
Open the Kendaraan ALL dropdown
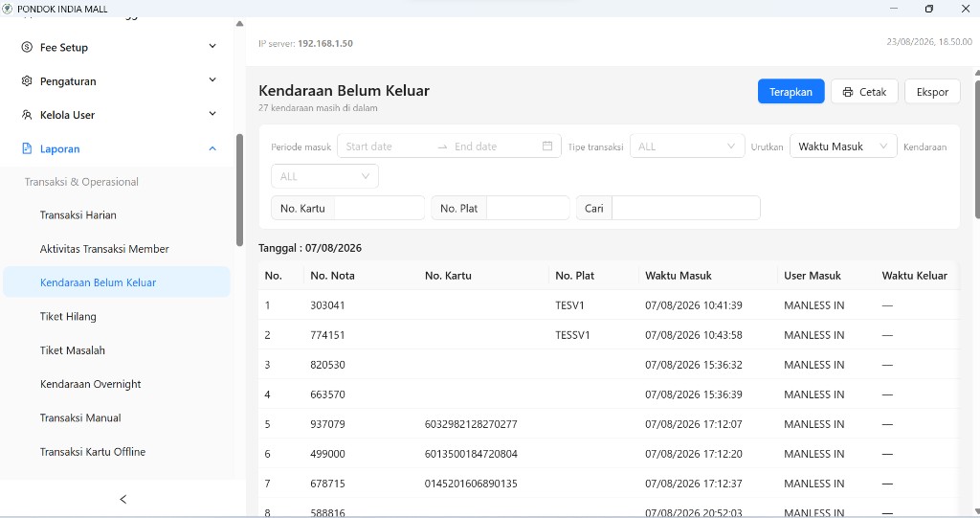point(324,176)
